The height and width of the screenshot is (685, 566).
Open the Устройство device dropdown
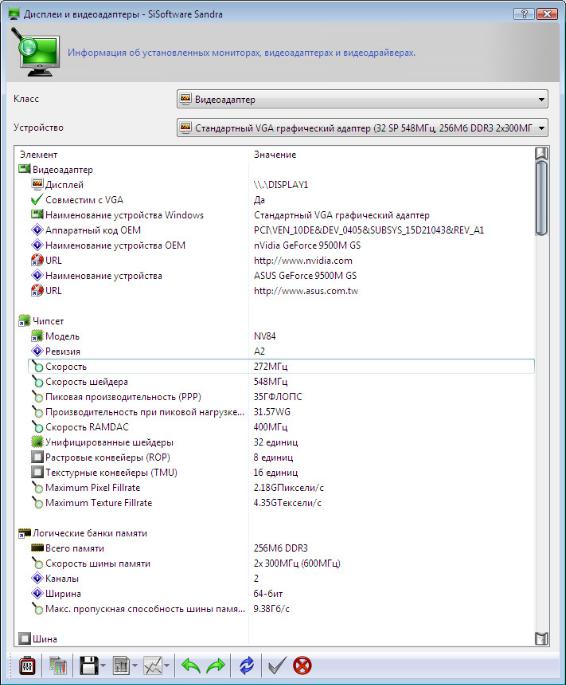[362, 128]
